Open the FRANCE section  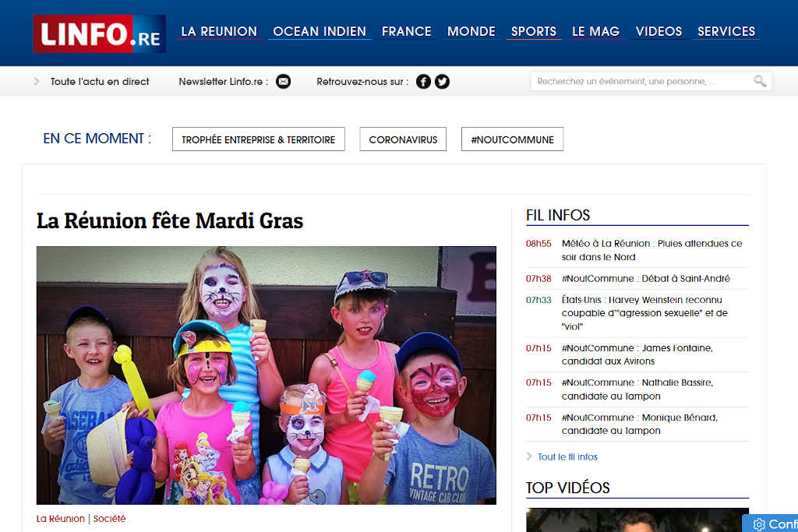(x=407, y=31)
